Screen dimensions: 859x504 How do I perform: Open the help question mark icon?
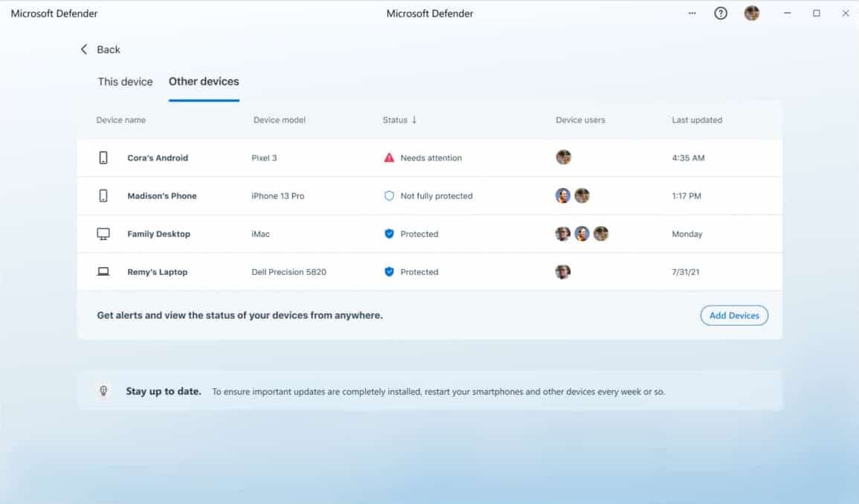click(x=720, y=13)
